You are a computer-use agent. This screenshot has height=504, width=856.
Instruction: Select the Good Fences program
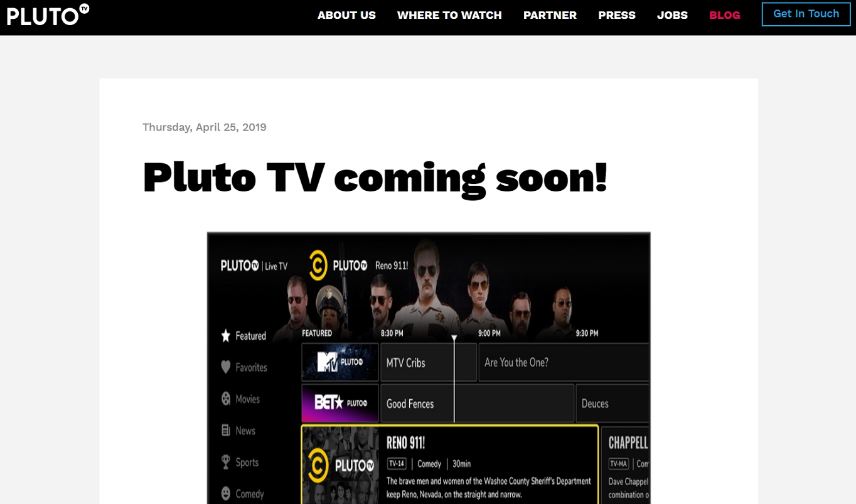point(477,403)
